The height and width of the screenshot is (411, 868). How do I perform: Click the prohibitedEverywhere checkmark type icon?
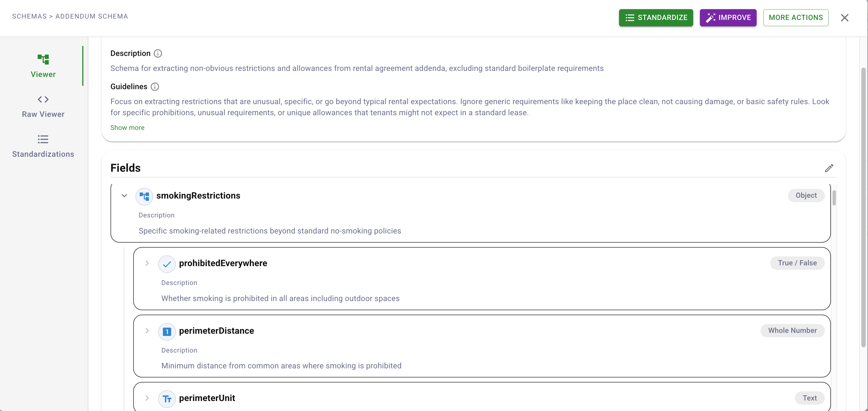click(167, 264)
